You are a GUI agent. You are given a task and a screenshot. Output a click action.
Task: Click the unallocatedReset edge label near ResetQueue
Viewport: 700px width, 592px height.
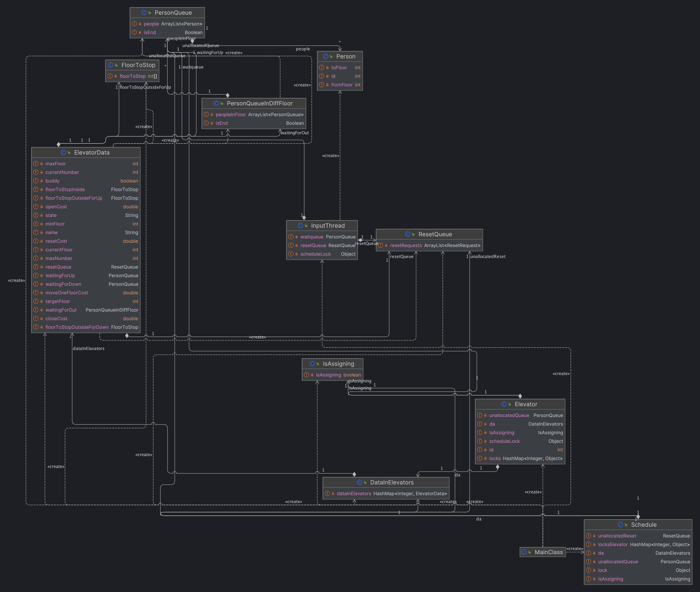(488, 256)
